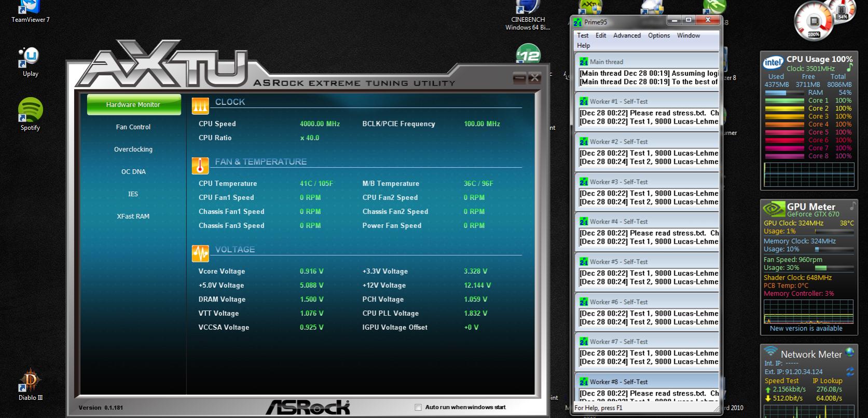Click the Wi-Fi icon in Network Meter gadget

click(x=770, y=352)
